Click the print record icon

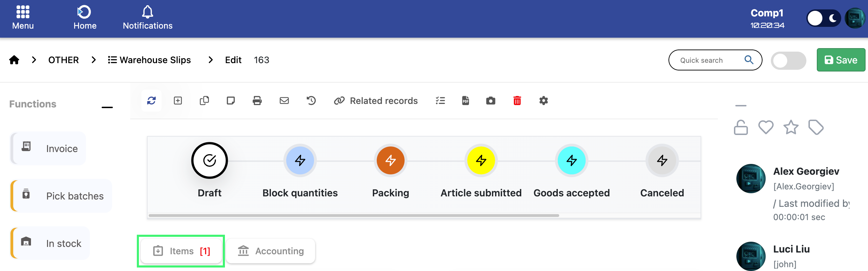click(257, 101)
